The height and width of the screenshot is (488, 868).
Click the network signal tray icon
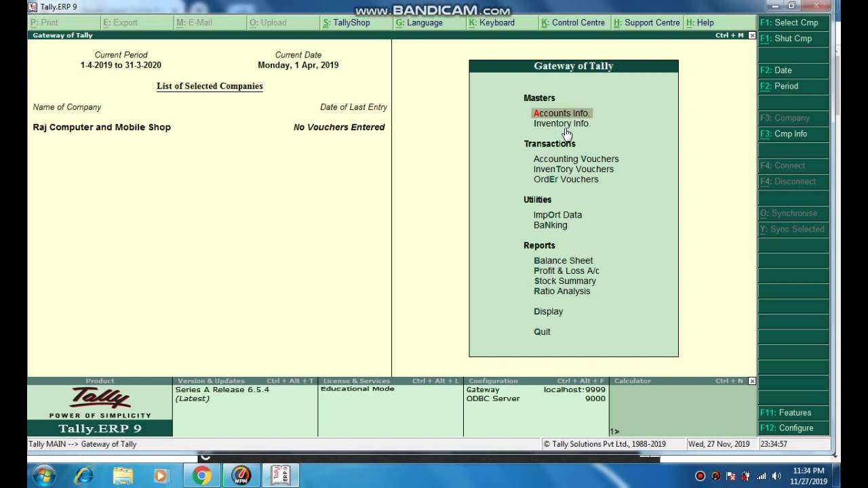761,476
